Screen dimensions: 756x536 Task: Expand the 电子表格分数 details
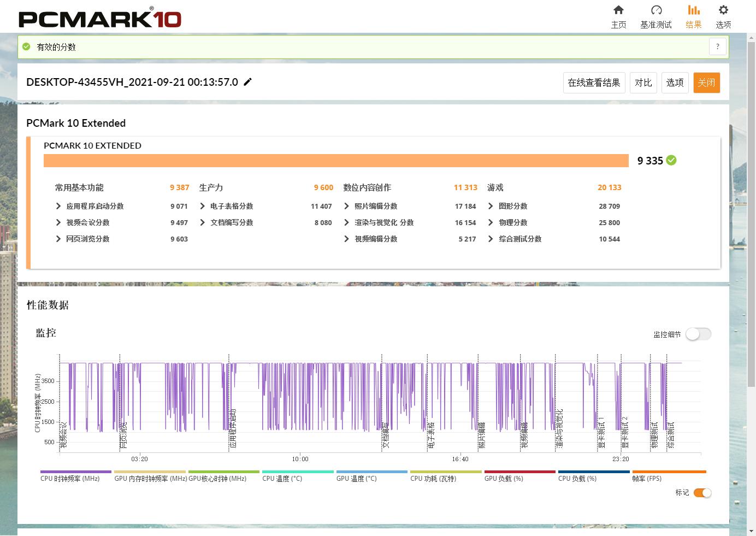203,206
